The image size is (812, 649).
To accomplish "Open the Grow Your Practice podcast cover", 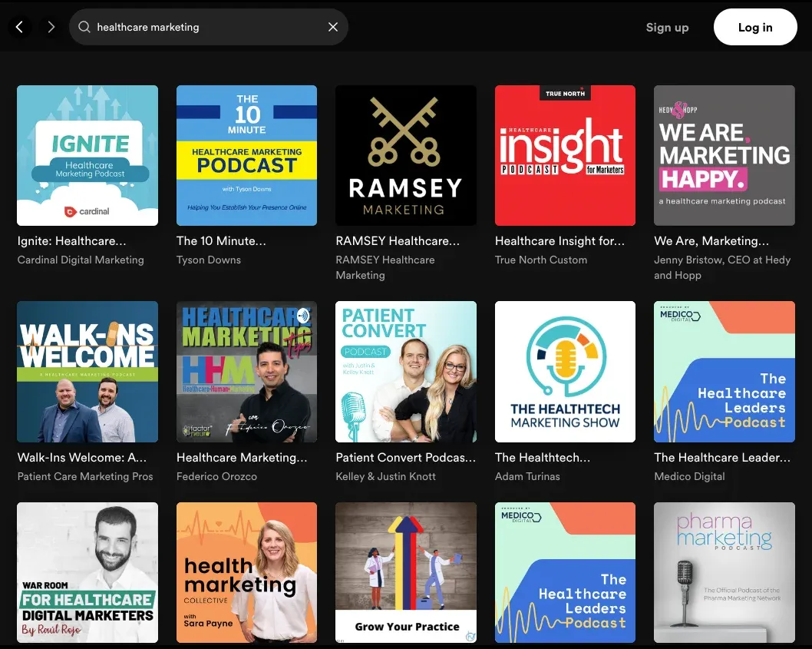I will (x=406, y=572).
